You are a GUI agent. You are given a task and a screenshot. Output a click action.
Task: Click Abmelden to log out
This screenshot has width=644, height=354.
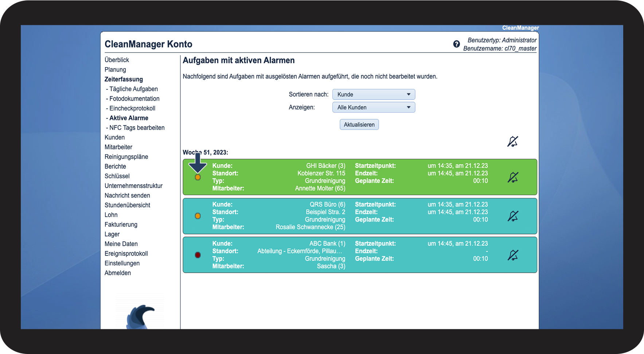click(x=117, y=273)
